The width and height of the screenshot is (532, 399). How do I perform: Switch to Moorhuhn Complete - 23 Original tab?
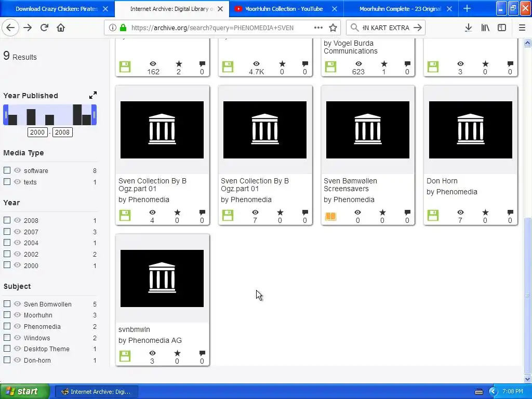(401, 9)
